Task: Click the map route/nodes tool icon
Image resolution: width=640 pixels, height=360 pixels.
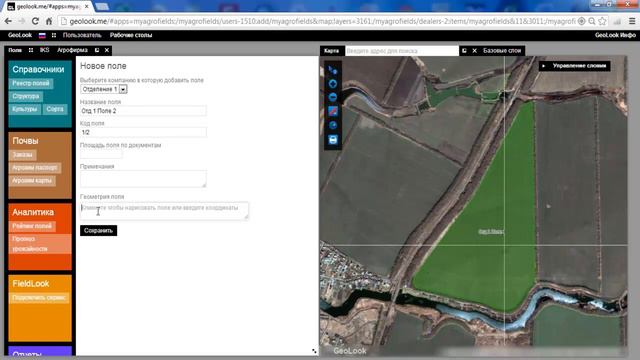Action: [333, 70]
